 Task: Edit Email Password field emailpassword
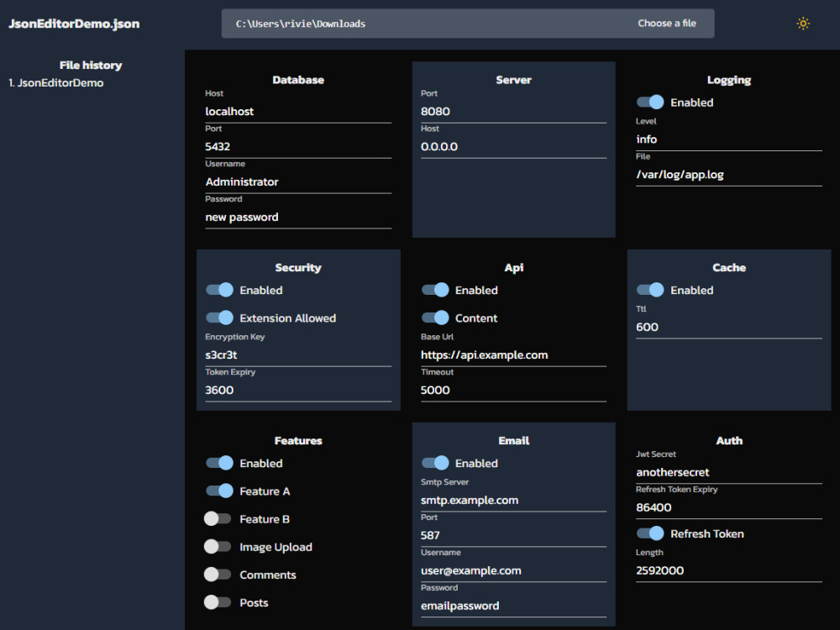click(x=514, y=606)
